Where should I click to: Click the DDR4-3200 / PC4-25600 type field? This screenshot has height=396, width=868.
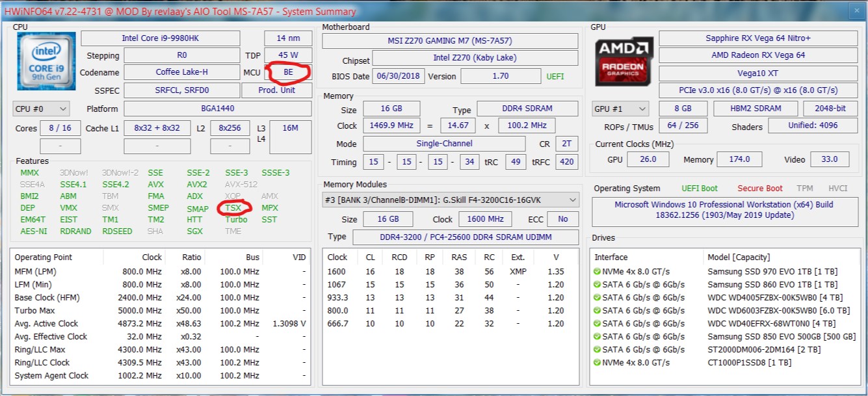tap(466, 237)
